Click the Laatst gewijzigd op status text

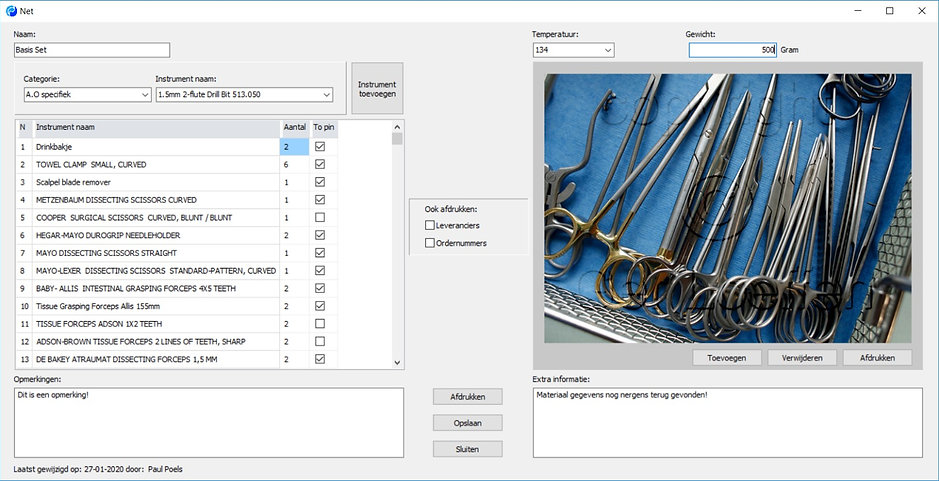click(x=98, y=469)
